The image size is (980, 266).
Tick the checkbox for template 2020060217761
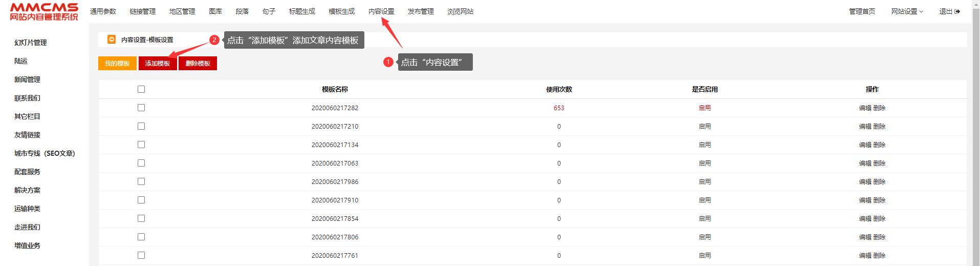pos(141,255)
